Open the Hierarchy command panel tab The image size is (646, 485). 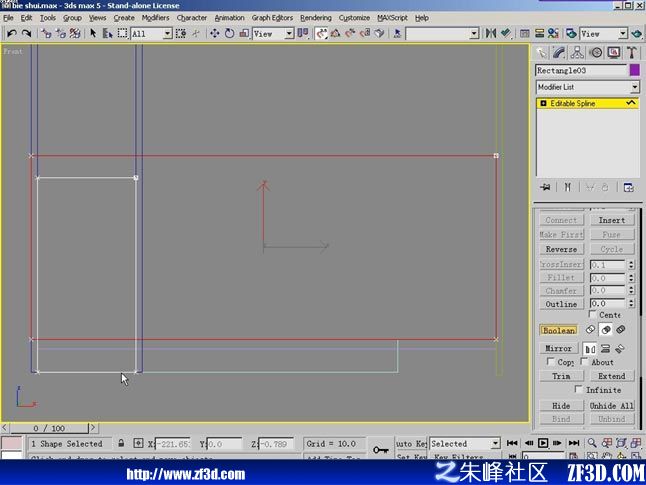(577, 53)
